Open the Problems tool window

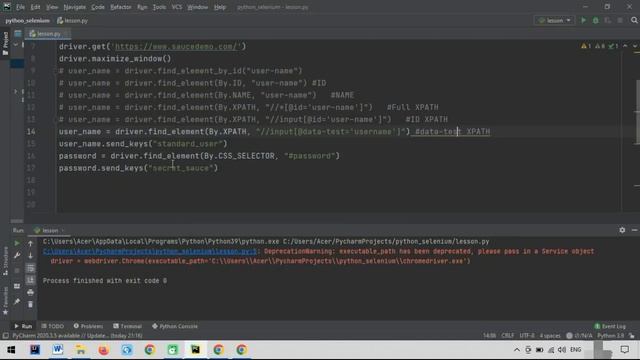(88, 326)
